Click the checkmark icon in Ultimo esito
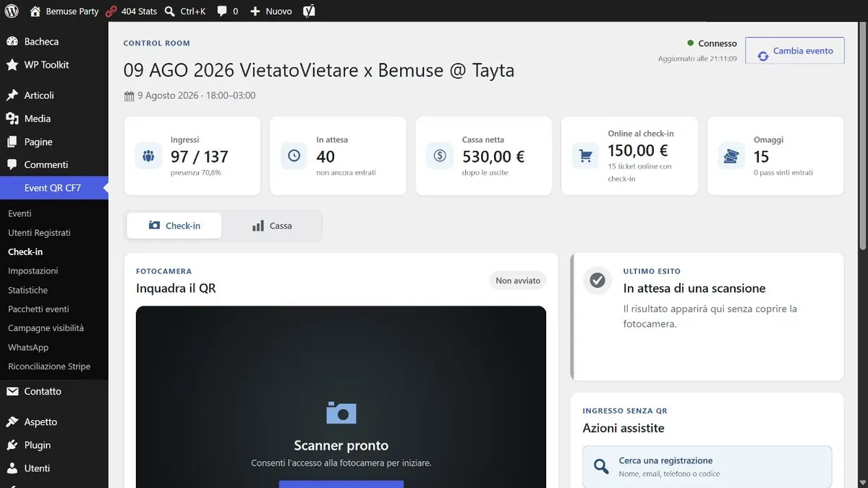Image resolution: width=868 pixels, height=488 pixels. (x=597, y=280)
